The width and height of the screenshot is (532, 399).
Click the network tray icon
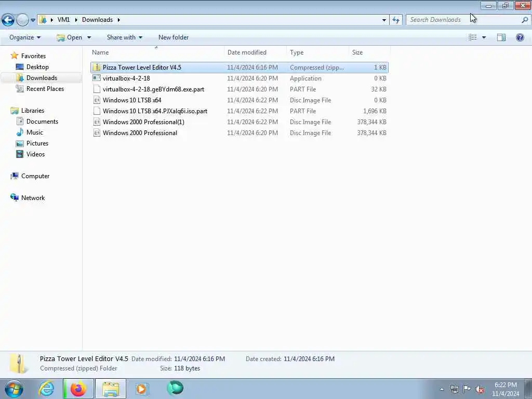(x=454, y=389)
